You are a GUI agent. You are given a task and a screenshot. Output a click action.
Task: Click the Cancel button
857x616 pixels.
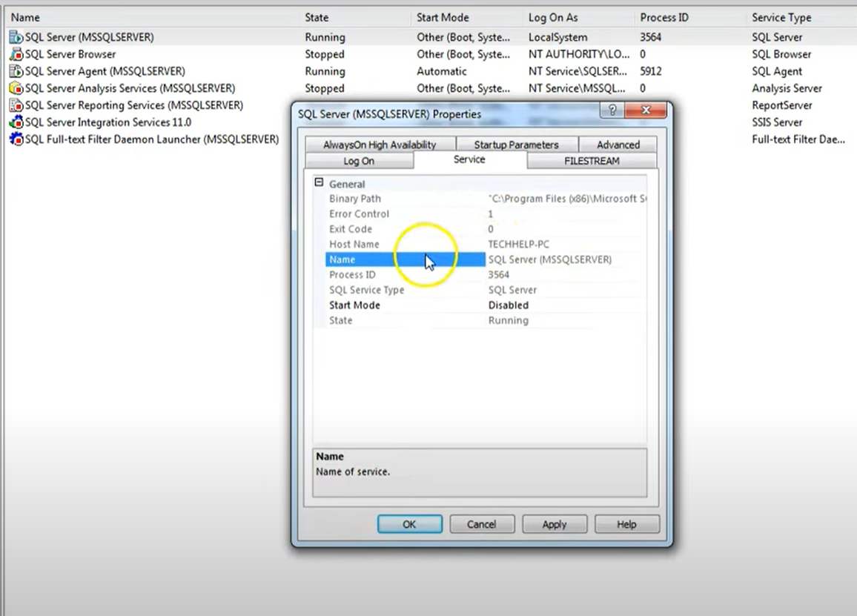click(482, 524)
